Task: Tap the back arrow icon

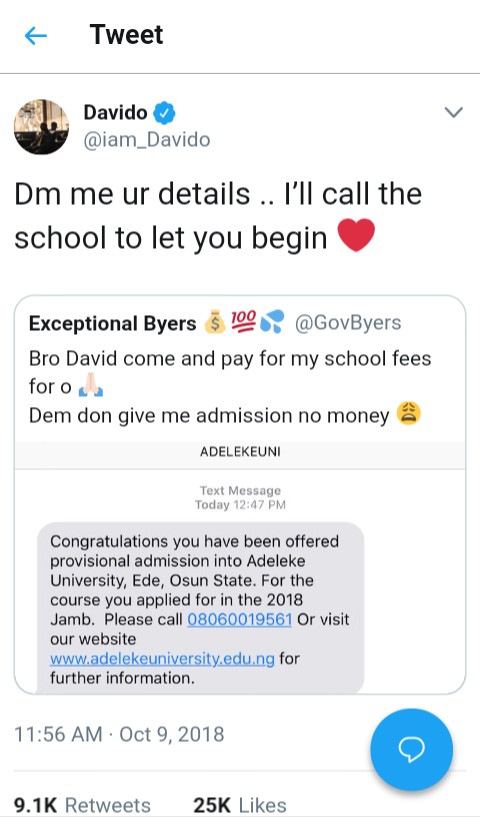Action: pos(36,36)
